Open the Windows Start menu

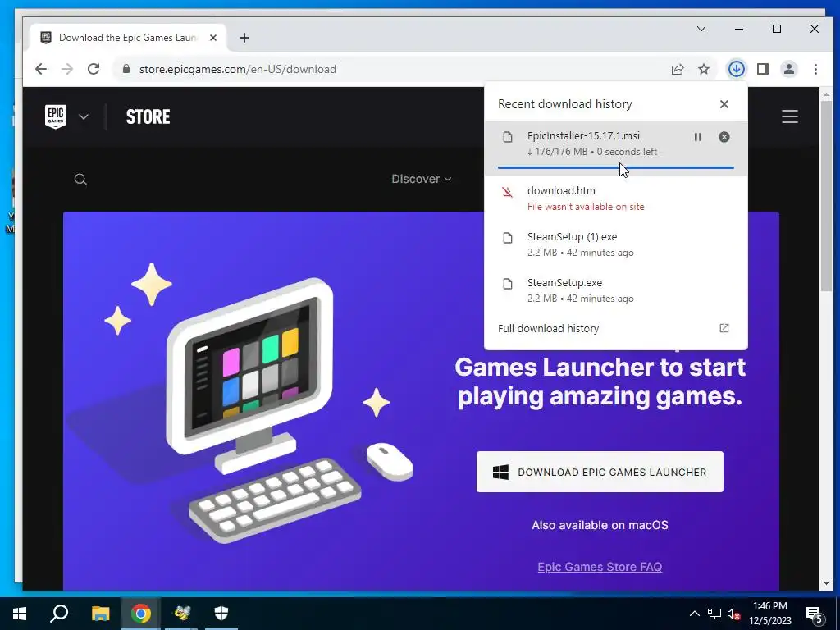coord(20,614)
